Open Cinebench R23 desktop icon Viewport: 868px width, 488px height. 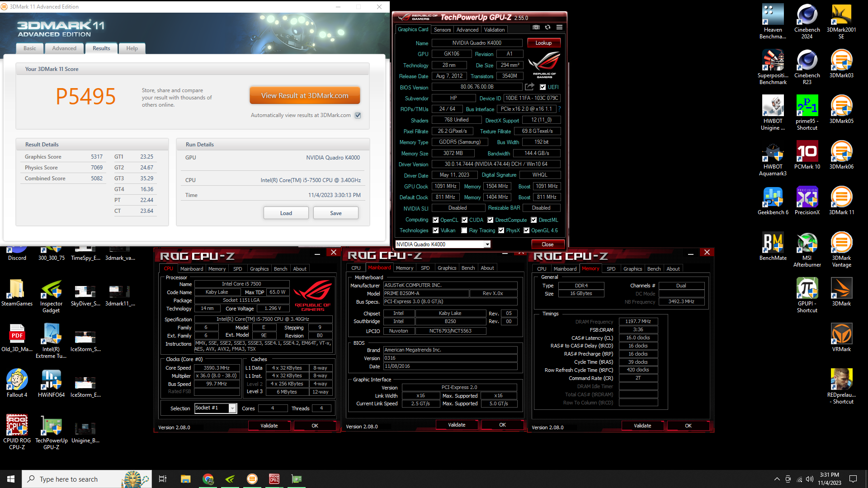[x=807, y=67]
